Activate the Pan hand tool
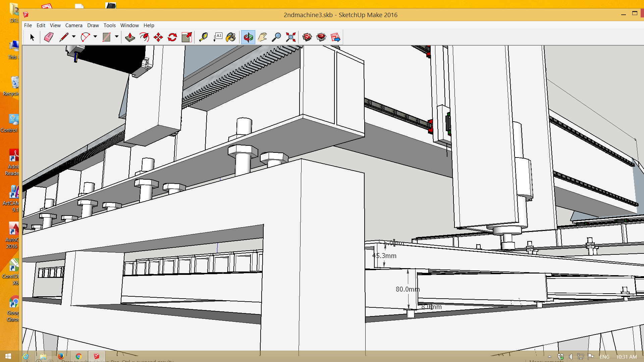The height and width of the screenshot is (362, 644). click(x=262, y=37)
